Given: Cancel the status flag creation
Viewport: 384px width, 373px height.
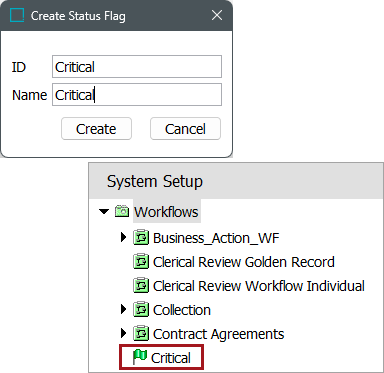Looking at the screenshot, I should 185,129.
